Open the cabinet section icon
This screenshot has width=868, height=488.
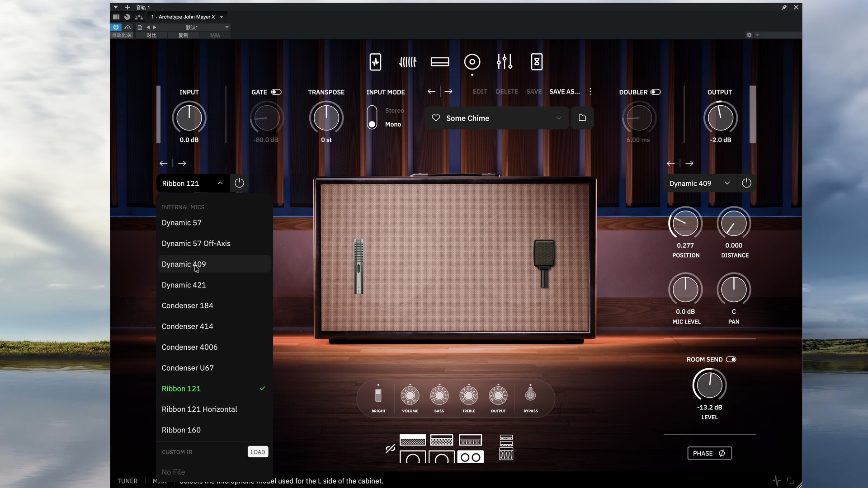tap(472, 62)
